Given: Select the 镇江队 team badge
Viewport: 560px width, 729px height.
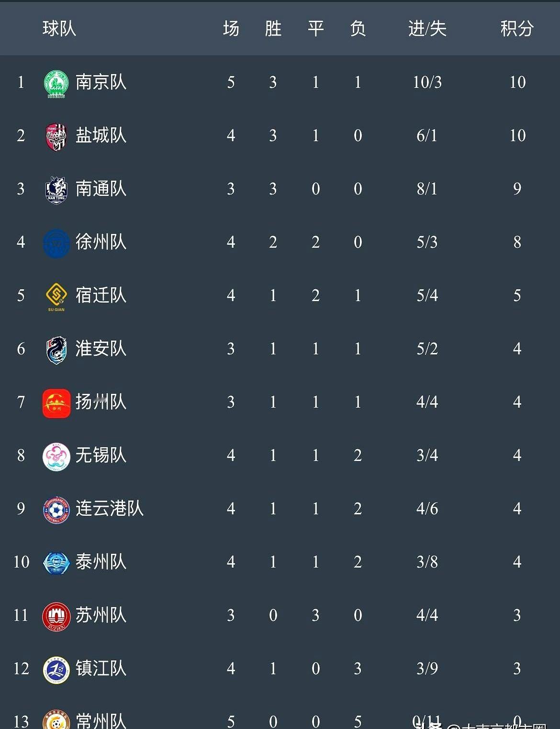Looking at the screenshot, I should (x=56, y=670).
